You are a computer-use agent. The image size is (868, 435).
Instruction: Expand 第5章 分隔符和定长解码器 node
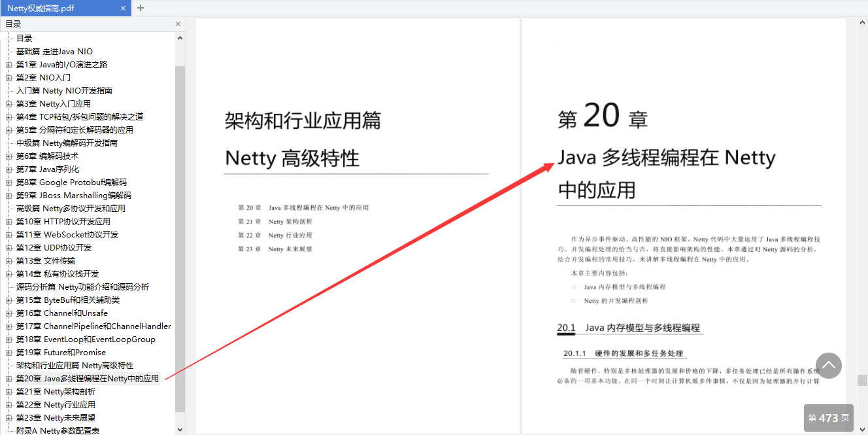click(9, 130)
